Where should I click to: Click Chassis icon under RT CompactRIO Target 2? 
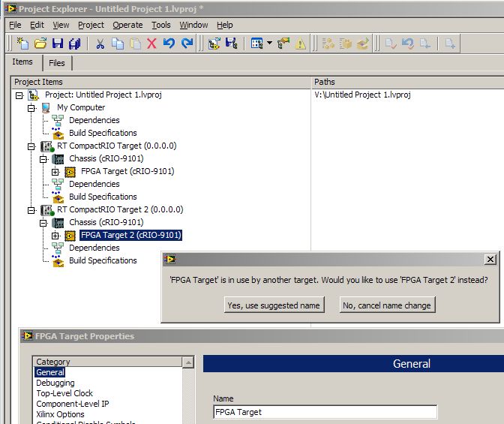pyautogui.click(x=58, y=223)
